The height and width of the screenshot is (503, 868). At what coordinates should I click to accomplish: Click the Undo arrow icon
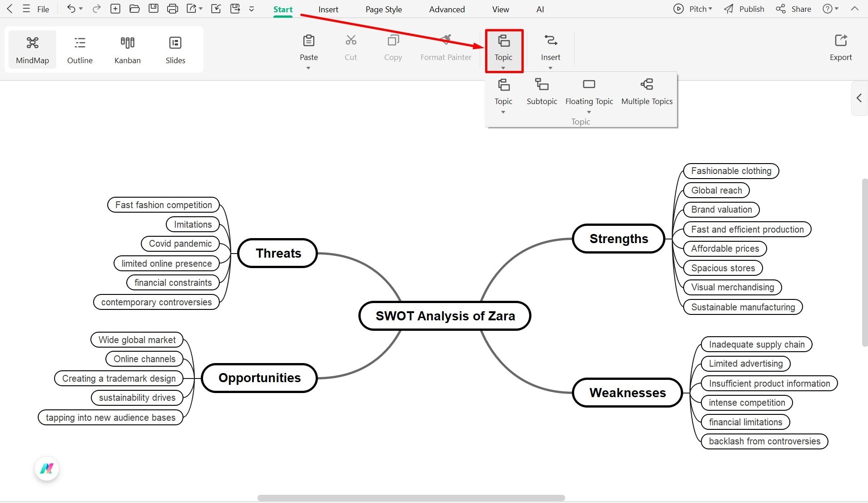71,9
